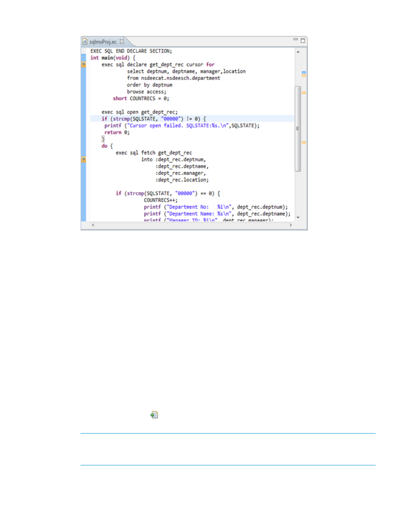Click 'return 0;' line
The image size is (400, 532).
117,132
